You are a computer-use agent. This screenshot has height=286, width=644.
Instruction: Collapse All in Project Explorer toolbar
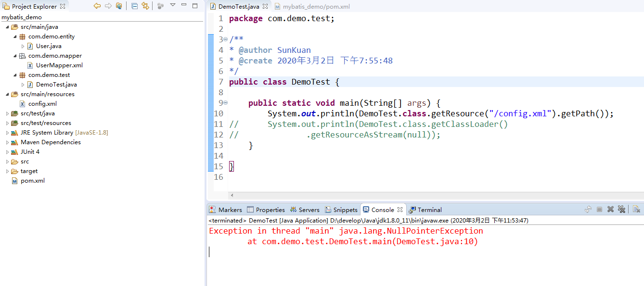134,6
